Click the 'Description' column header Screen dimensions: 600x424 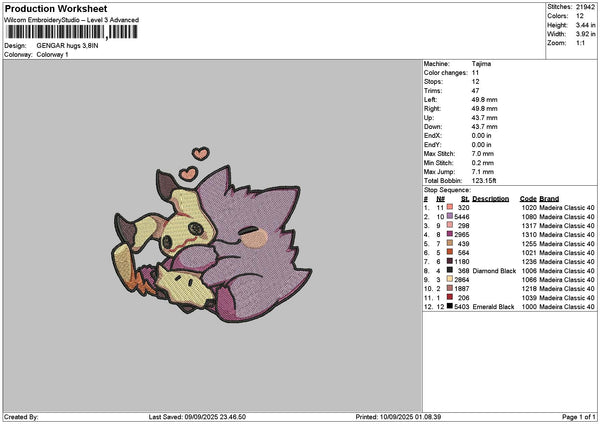pyautogui.click(x=491, y=199)
